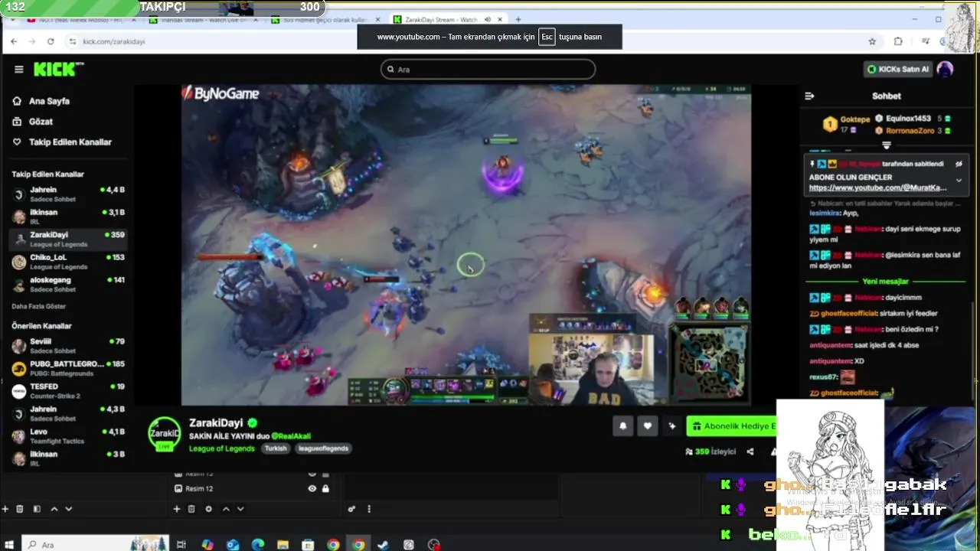The image size is (980, 551).
Task: Click RorronaoZoro in leaderboard
Action: click(911, 131)
